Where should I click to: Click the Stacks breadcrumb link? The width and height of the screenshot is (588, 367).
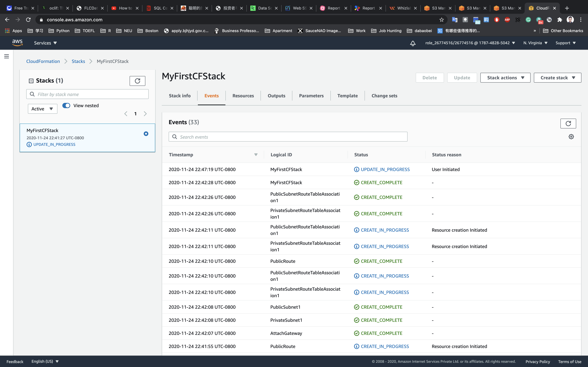click(78, 61)
